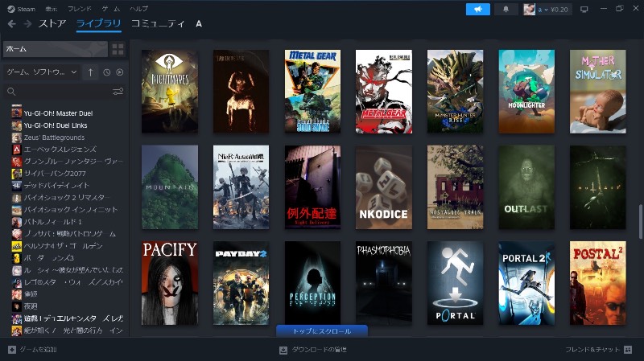This screenshot has height=361, width=644.
Task: Open Metal Gear Solid Snake cover
Action: (x=312, y=92)
